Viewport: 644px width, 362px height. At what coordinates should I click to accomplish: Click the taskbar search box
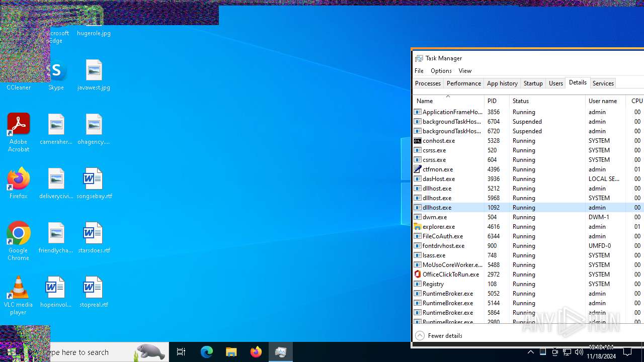(96, 352)
